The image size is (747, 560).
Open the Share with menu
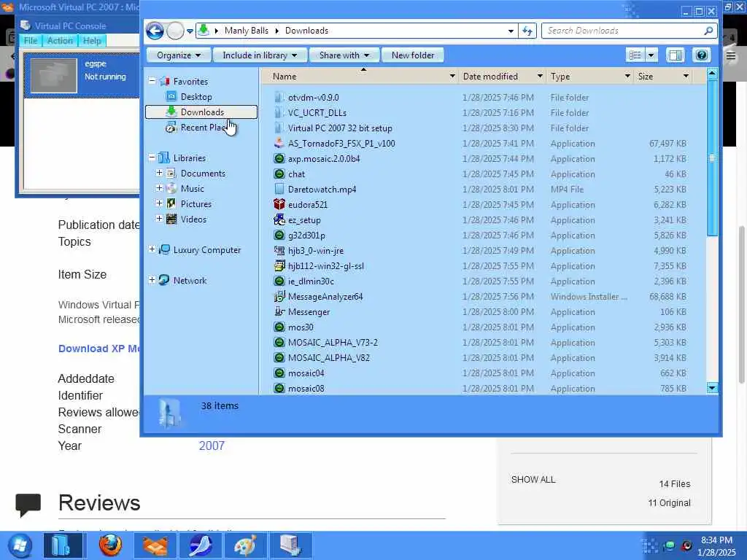[344, 55]
